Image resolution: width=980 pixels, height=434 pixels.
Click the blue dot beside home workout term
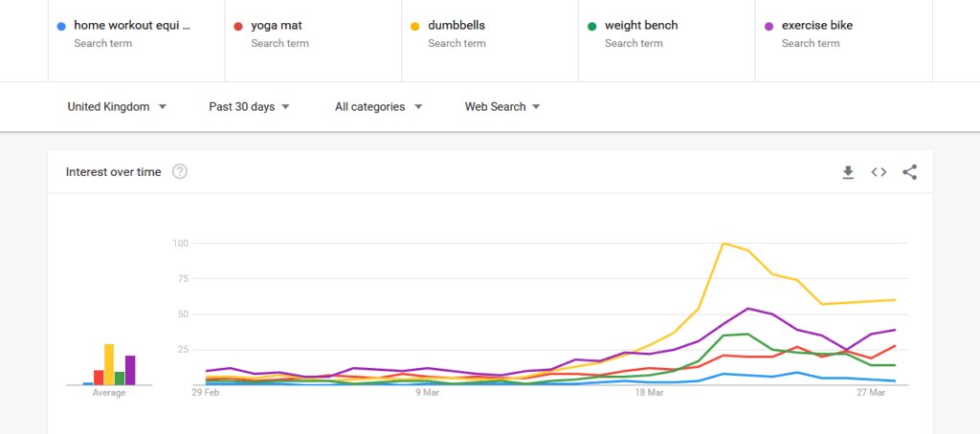61,27
